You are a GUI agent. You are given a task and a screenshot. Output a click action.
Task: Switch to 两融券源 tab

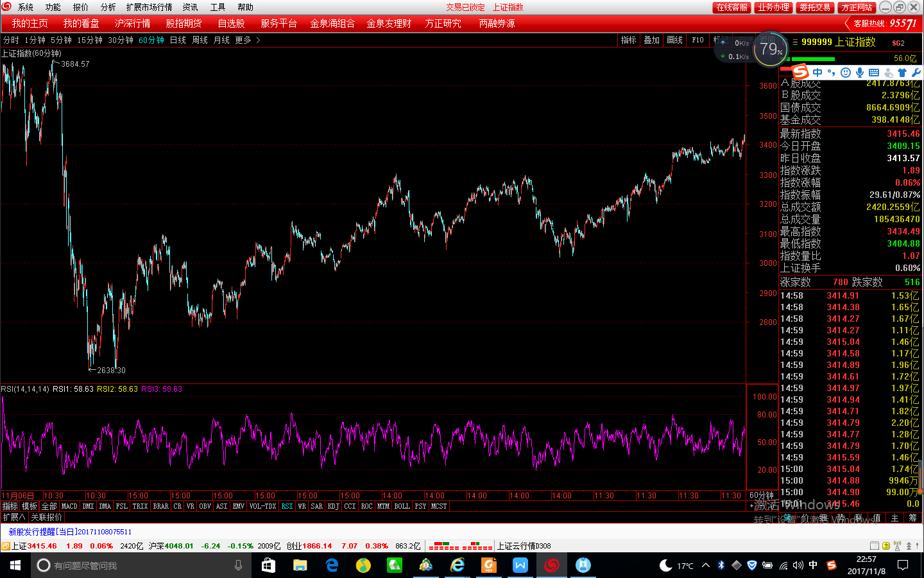pyautogui.click(x=497, y=23)
